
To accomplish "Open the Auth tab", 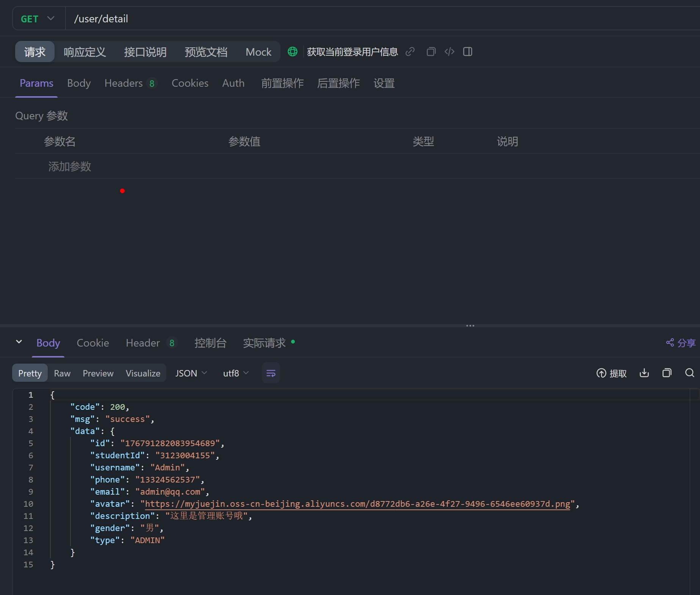I will (233, 83).
